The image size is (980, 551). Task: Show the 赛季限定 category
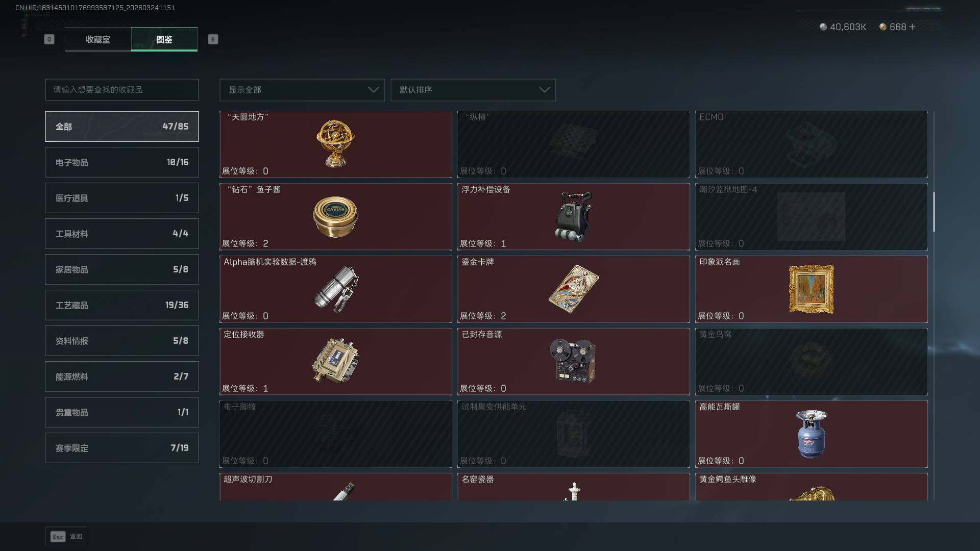[122, 448]
